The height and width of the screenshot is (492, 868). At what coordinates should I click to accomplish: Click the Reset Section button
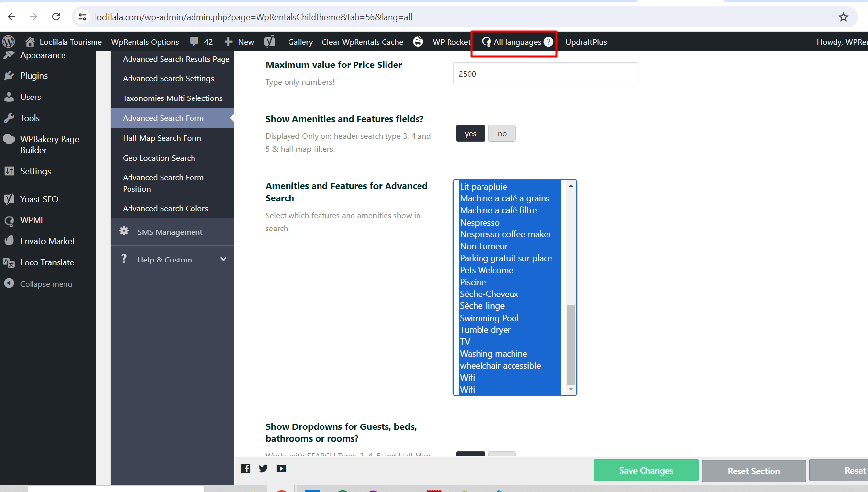[x=753, y=471]
